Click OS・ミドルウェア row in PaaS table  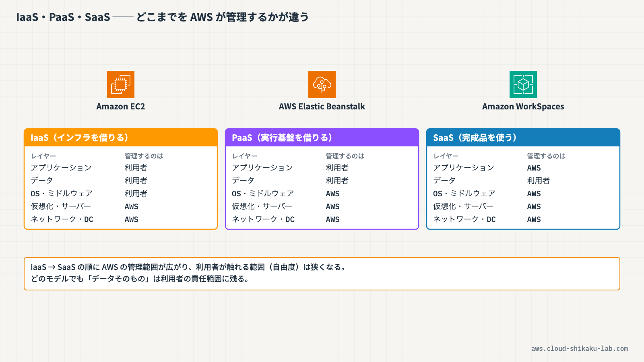[x=322, y=193]
